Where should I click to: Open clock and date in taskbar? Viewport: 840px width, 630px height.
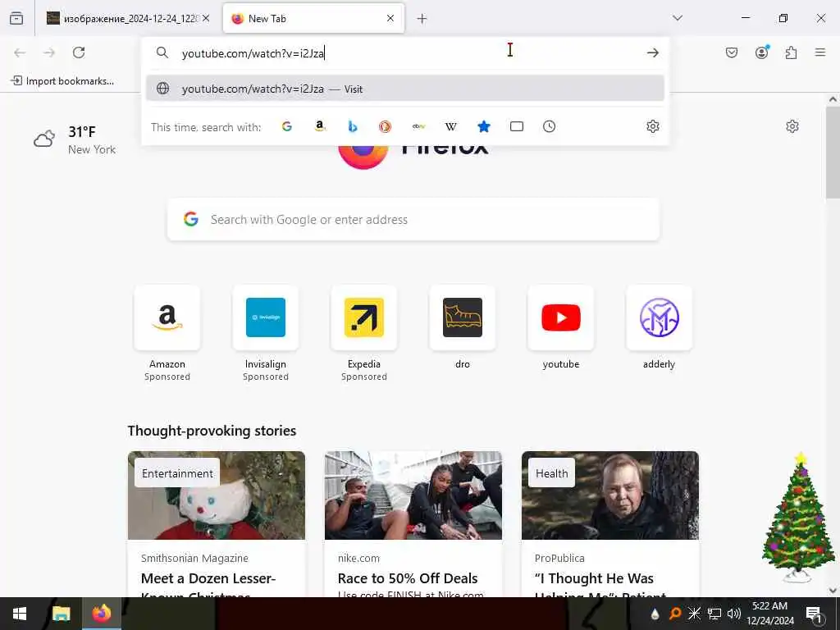pyautogui.click(x=769, y=614)
